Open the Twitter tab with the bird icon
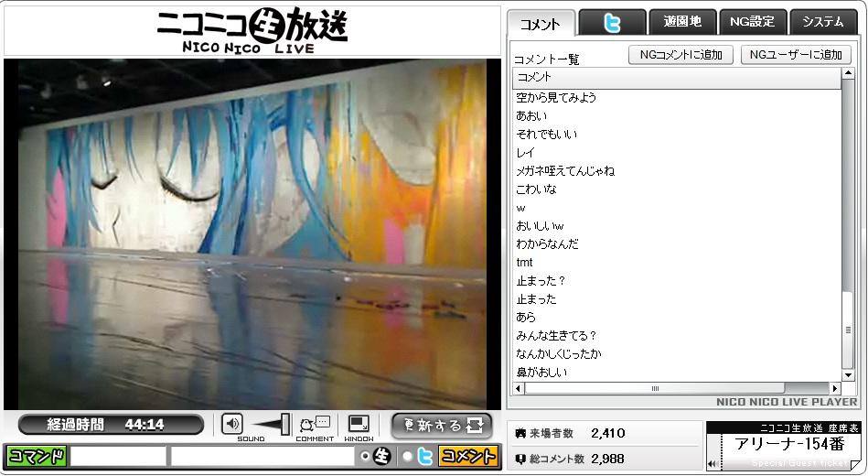 coord(612,23)
